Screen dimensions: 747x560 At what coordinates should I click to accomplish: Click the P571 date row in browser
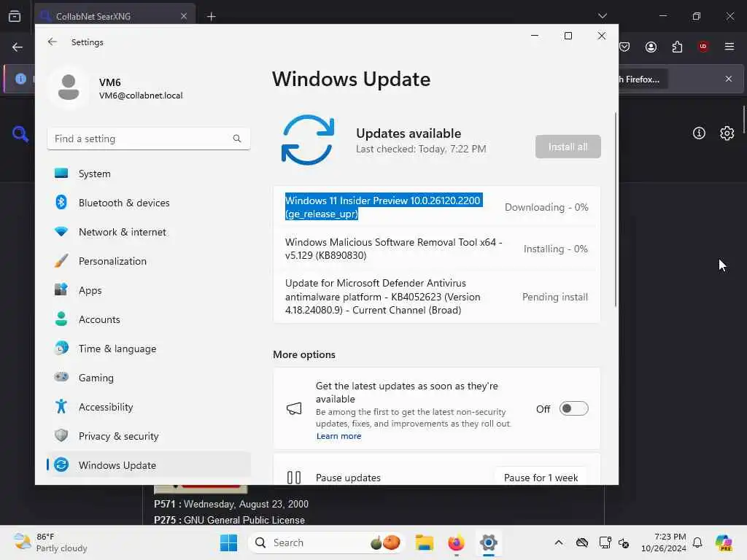click(x=231, y=504)
